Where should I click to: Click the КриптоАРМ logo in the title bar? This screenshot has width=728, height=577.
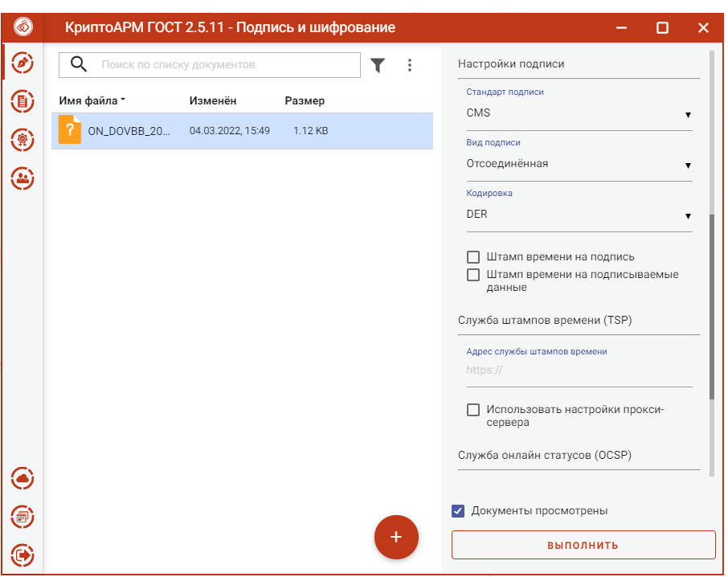pyautogui.click(x=23, y=27)
